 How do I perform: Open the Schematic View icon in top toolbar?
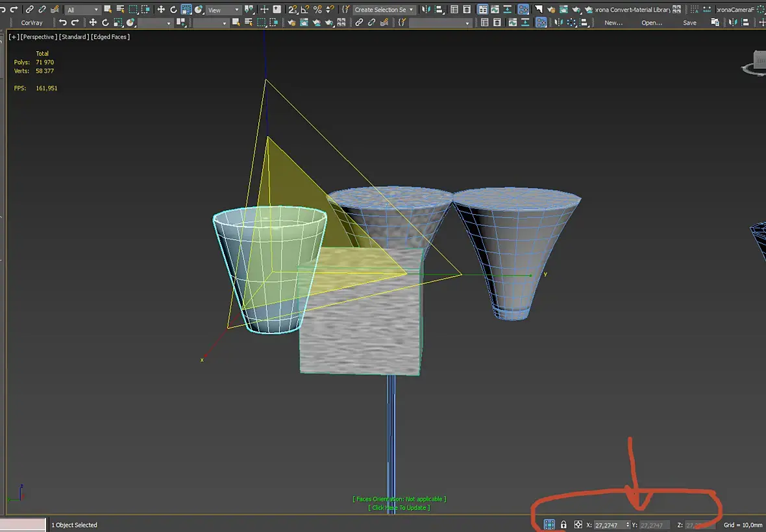click(x=523, y=10)
